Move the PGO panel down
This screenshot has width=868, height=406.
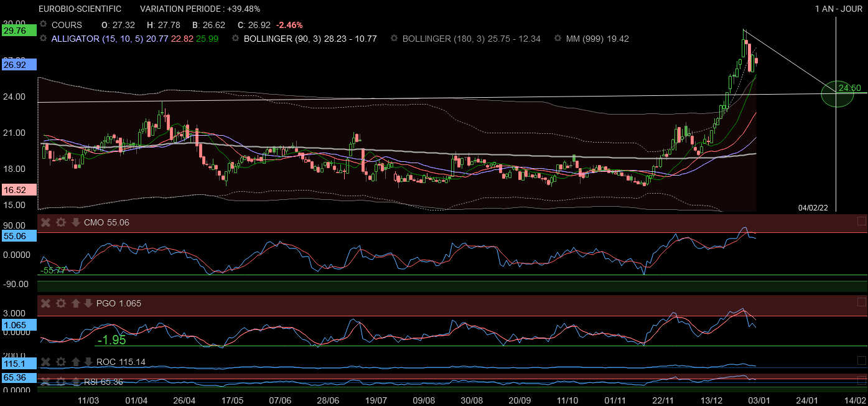coord(88,303)
